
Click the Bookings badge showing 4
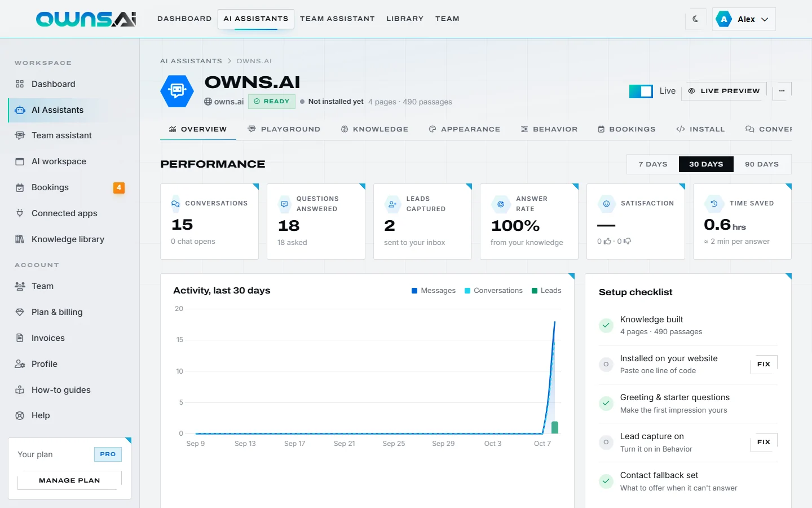pos(119,187)
